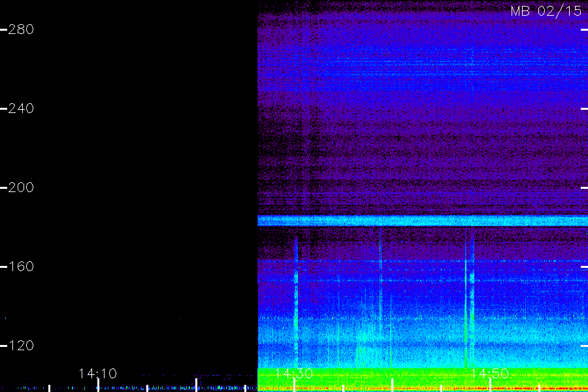Click the 14:50 time label
The width and height of the screenshot is (588, 392).
pyautogui.click(x=490, y=374)
